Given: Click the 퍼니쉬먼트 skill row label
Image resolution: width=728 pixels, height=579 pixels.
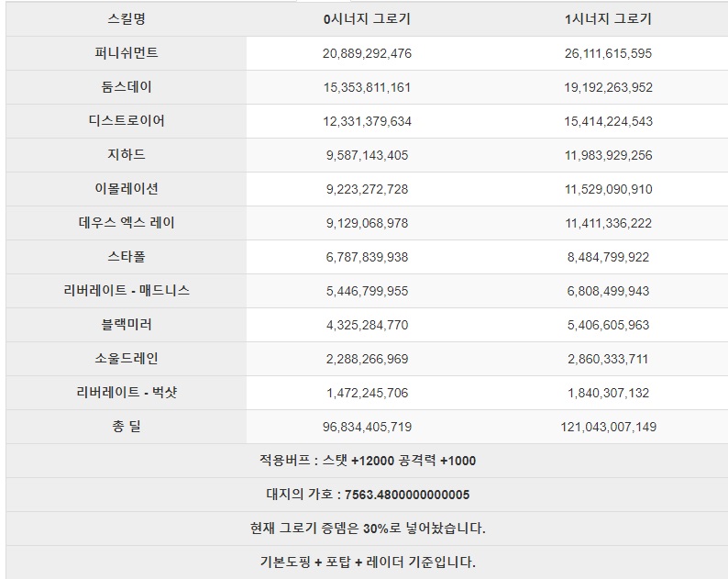Looking at the screenshot, I should pos(127,53).
